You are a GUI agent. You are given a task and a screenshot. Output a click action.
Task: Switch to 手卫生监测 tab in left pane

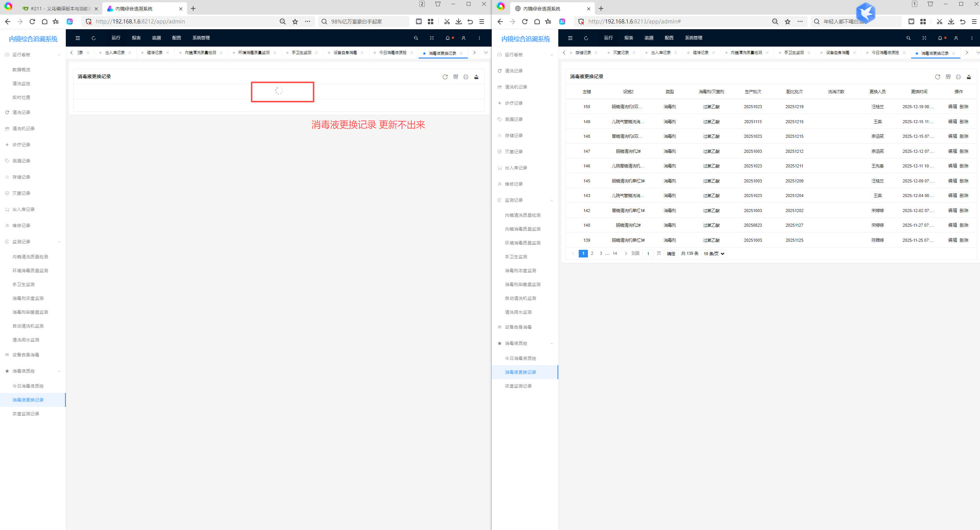(301, 53)
